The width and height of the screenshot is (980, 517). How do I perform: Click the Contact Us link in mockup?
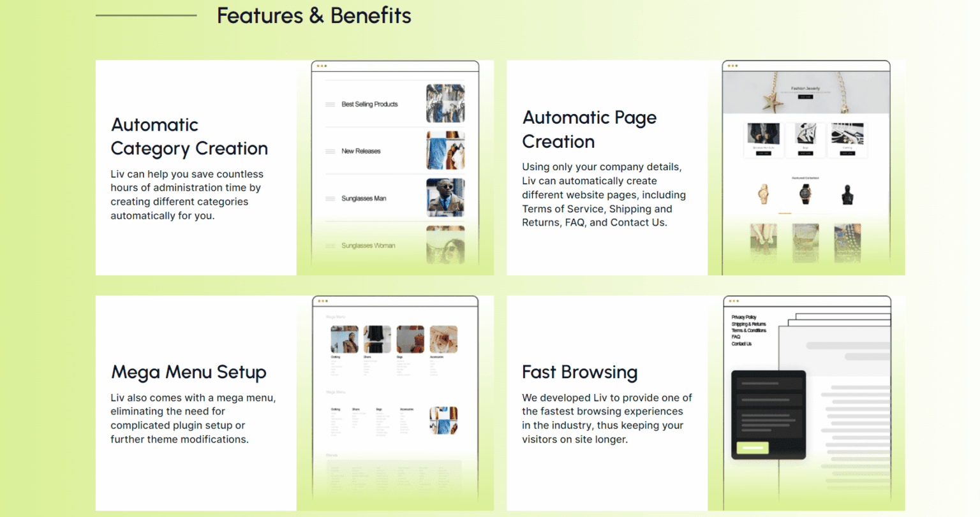pyautogui.click(x=741, y=344)
